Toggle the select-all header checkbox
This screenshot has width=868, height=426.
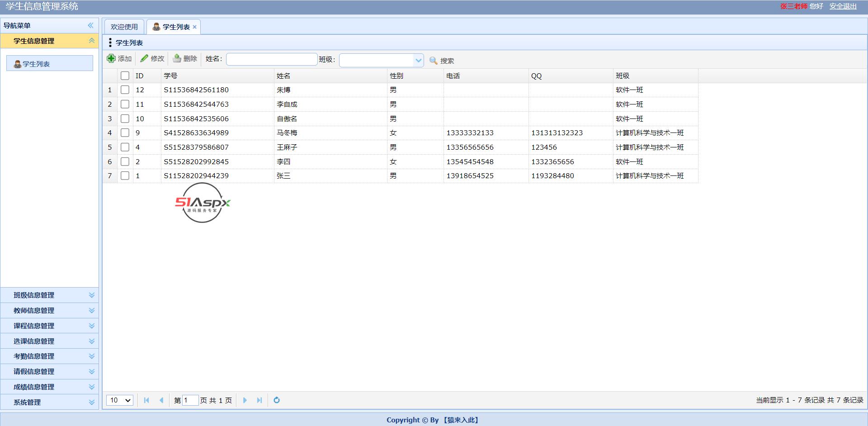click(x=125, y=76)
